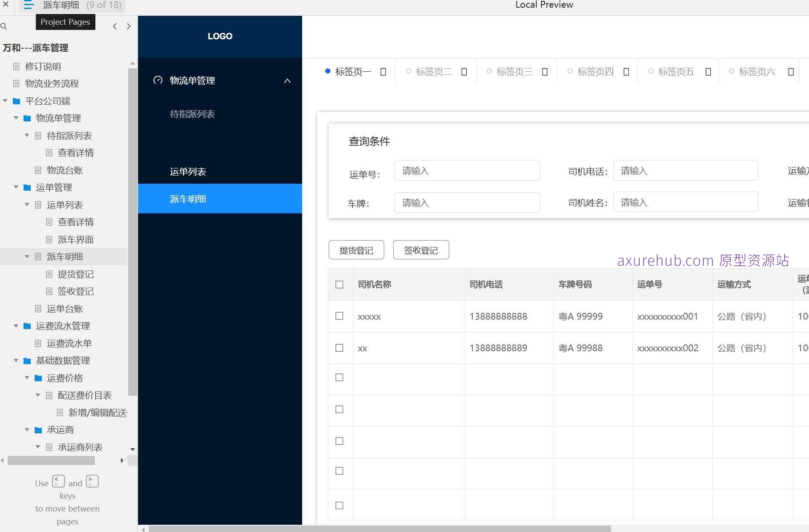809x532 pixels.
Task: Click the search icon in the sidebar
Action: tap(4, 26)
